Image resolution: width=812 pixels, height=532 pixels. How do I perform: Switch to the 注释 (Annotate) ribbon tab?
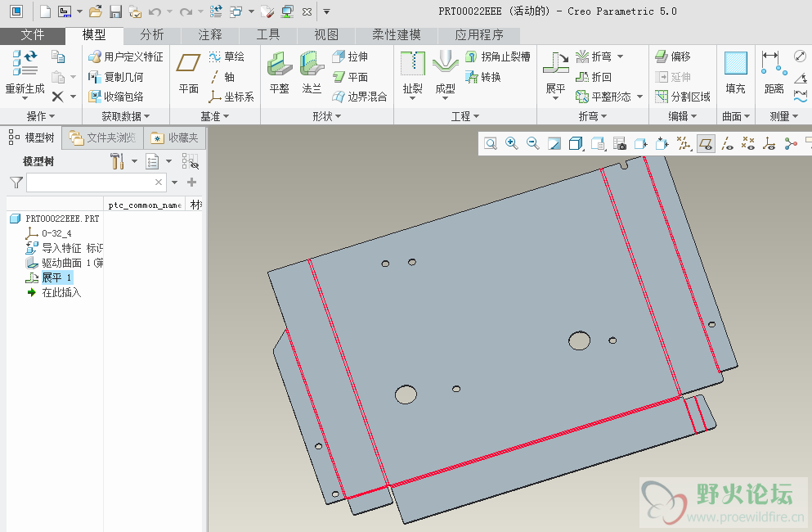[209, 34]
